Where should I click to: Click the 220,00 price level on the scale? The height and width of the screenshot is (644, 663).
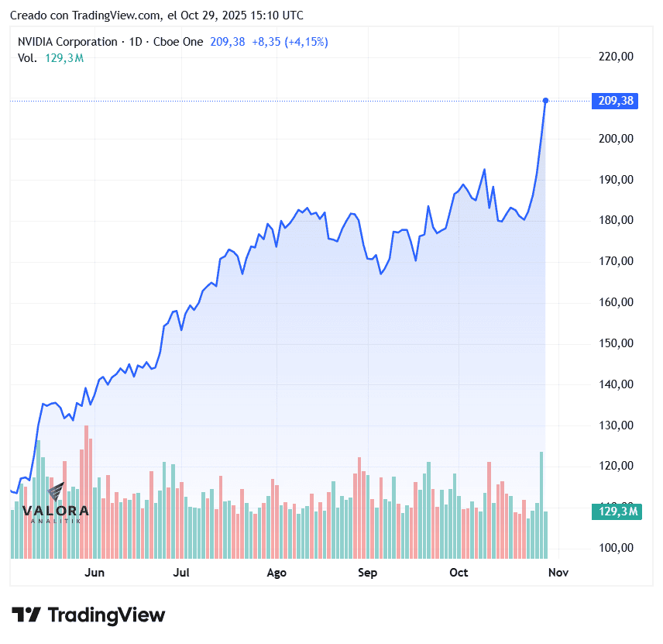coord(617,57)
